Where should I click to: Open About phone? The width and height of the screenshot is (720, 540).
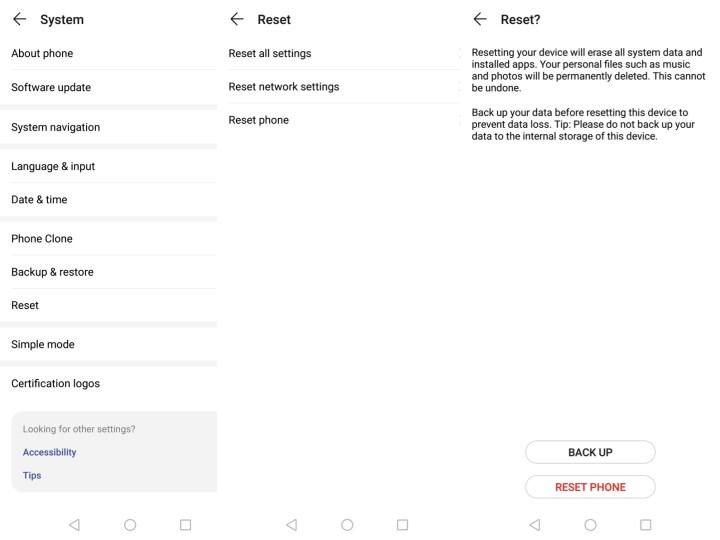pos(42,53)
